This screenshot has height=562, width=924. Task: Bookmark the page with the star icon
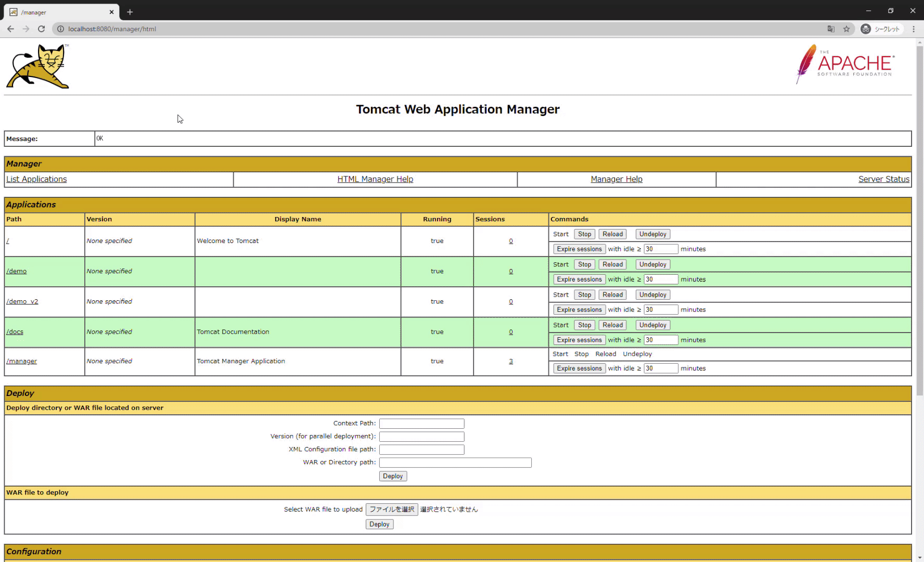pyautogui.click(x=846, y=29)
